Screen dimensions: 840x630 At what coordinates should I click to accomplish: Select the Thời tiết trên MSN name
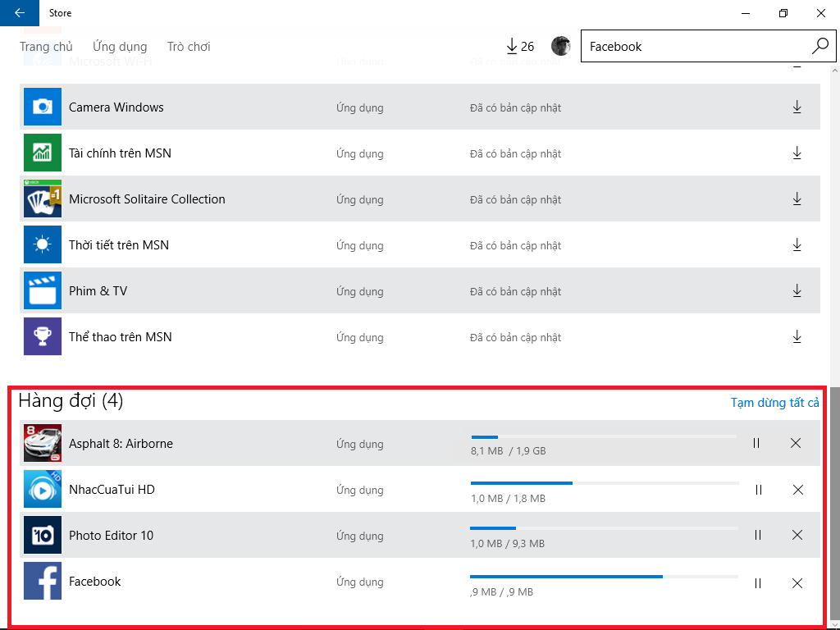click(119, 244)
